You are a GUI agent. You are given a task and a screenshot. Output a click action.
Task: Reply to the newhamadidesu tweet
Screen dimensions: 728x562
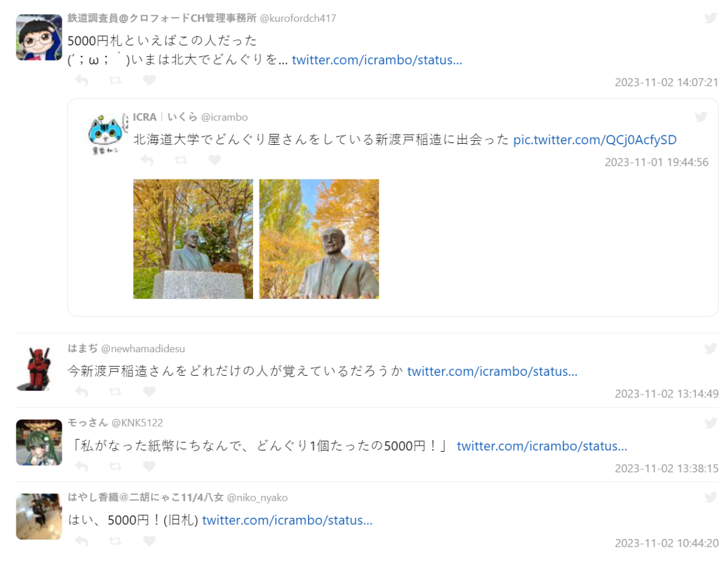(81, 392)
